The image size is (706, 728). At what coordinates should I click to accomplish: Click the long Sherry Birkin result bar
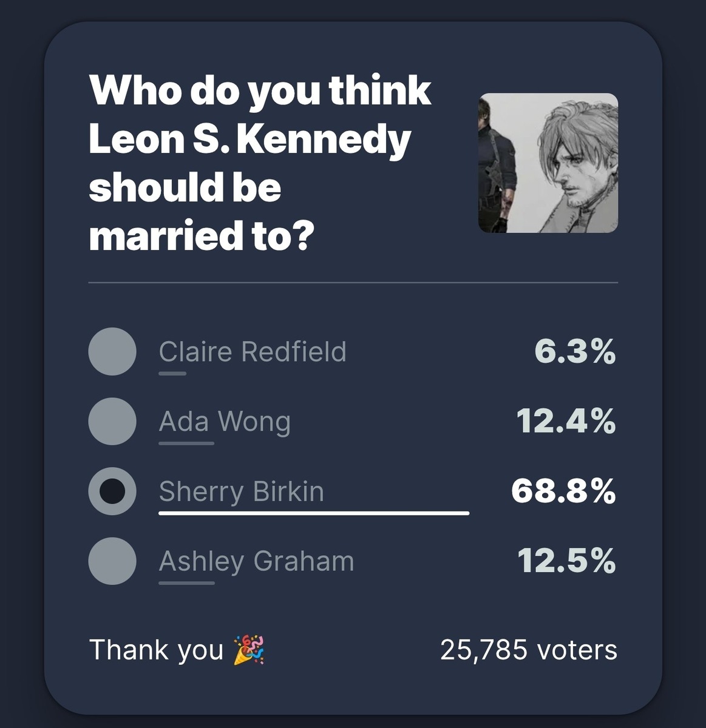click(x=314, y=513)
